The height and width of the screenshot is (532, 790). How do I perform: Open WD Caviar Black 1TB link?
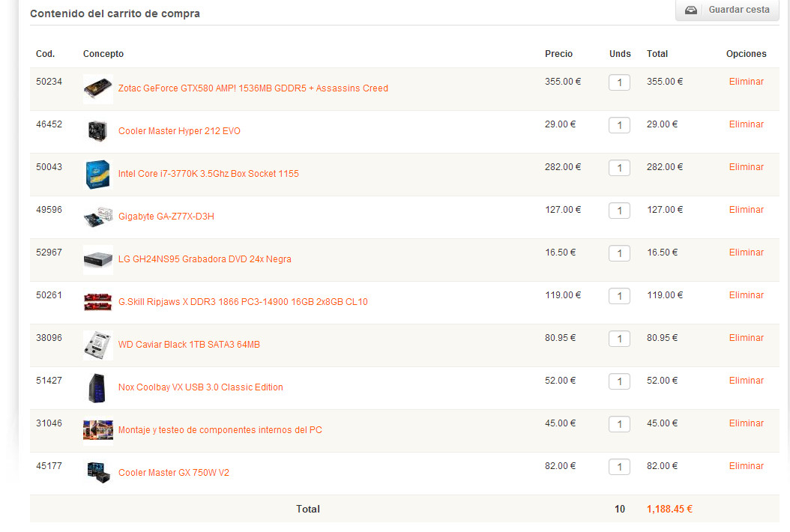(189, 345)
